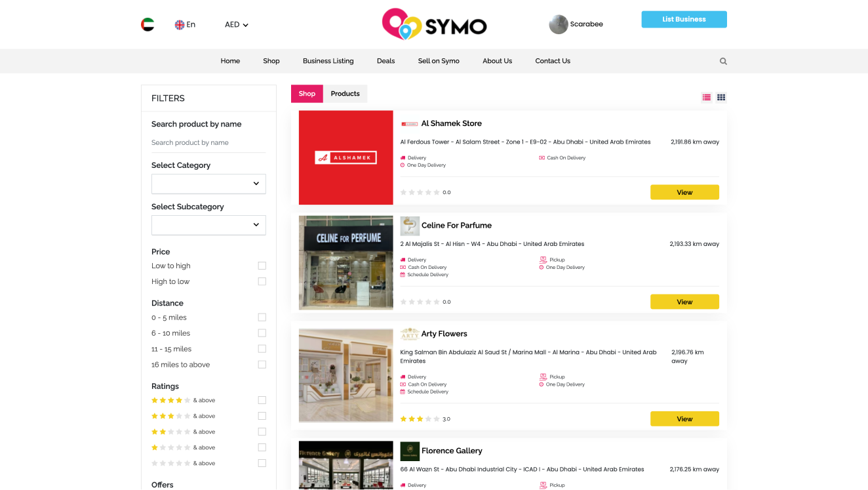Click Delivery truck icon under Al Shamek Store
Image resolution: width=868 pixels, height=490 pixels.
403,158
